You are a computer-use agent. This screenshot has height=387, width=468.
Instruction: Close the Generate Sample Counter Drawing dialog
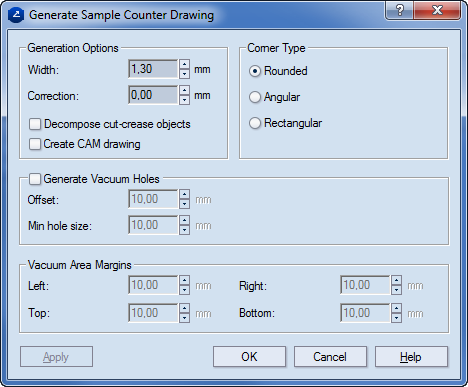point(437,10)
